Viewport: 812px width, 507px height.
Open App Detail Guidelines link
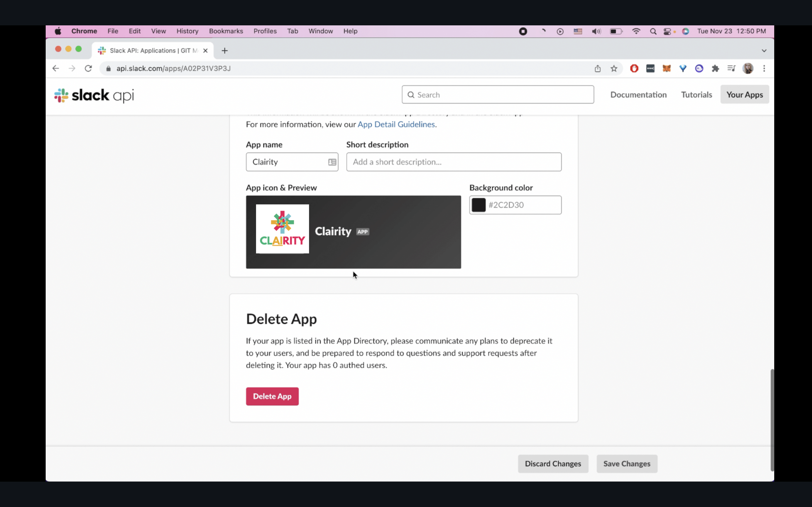(x=396, y=124)
